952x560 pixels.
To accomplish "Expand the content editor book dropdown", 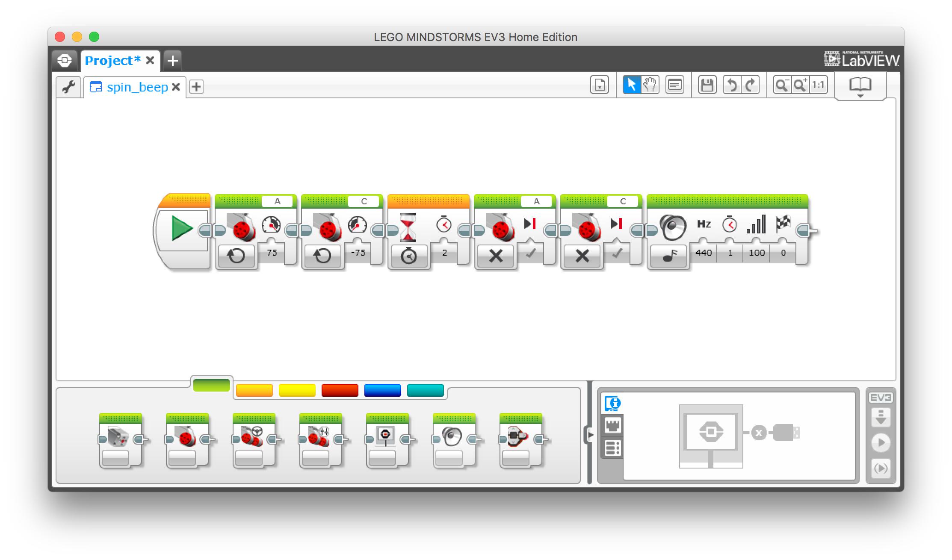I will tap(860, 87).
